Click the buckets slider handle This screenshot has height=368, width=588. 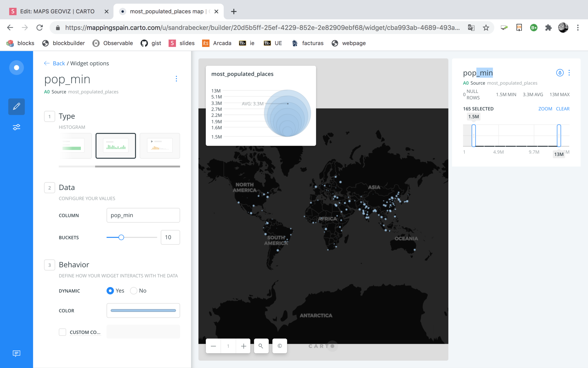121,237
